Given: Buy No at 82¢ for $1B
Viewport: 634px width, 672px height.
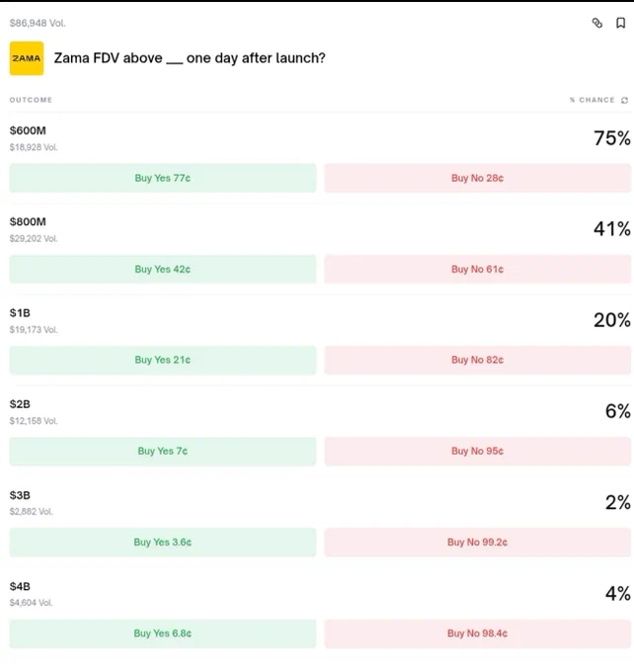Looking at the screenshot, I should [x=478, y=360].
